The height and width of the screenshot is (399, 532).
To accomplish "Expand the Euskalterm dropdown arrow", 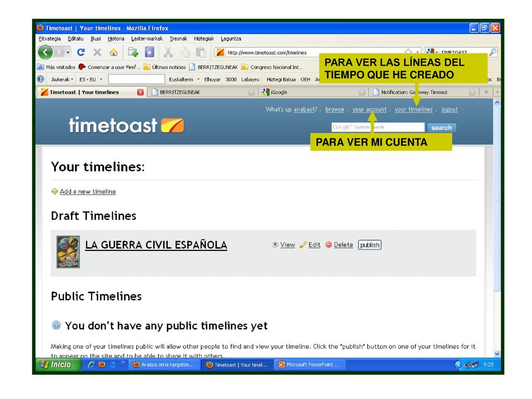I will coord(198,79).
